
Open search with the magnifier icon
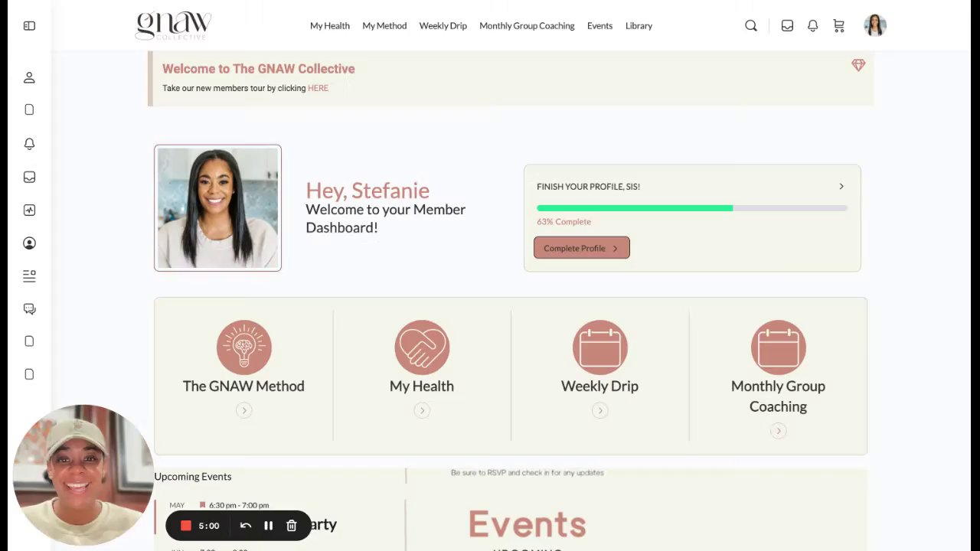coord(751,26)
